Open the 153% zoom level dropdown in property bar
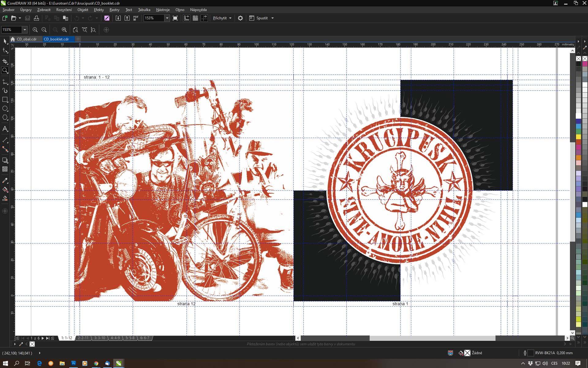 click(x=25, y=30)
